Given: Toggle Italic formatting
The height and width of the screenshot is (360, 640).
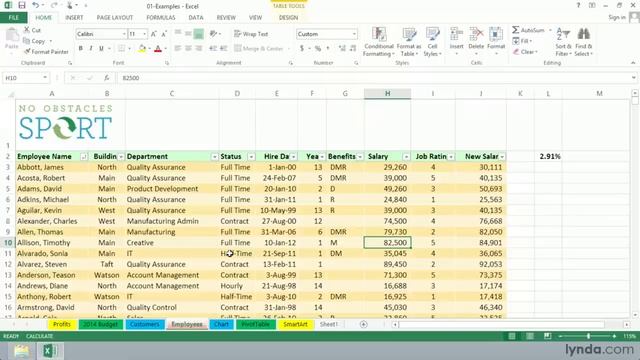Looking at the screenshot, I should click(91, 49).
